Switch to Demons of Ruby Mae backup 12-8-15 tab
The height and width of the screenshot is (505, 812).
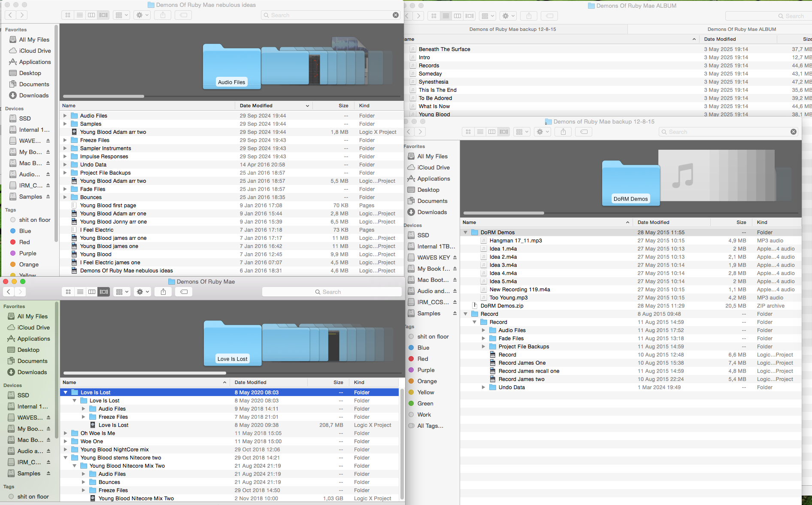point(512,29)
